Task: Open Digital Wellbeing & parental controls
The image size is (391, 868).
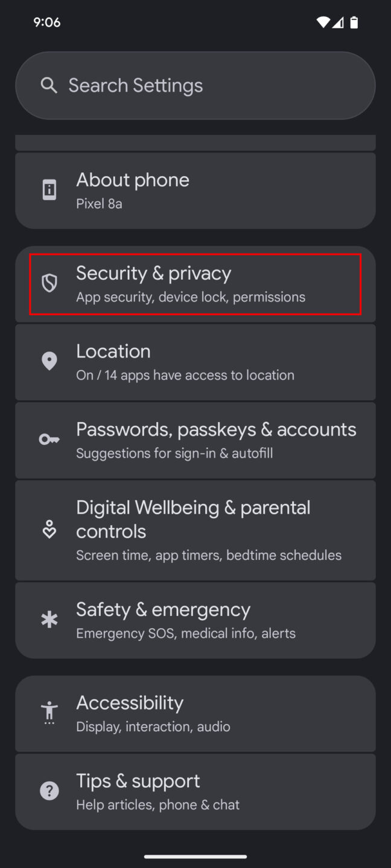Action: point(195,530)
